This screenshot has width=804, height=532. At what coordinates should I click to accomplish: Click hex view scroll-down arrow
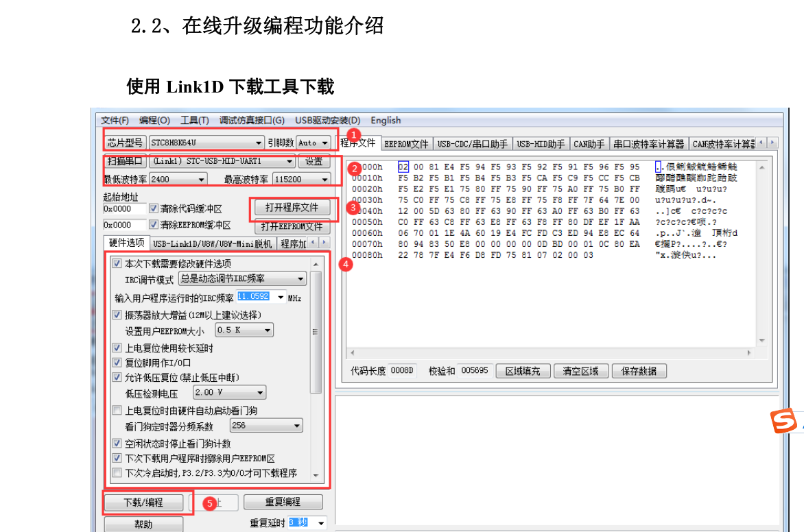[x=762, y=341]
